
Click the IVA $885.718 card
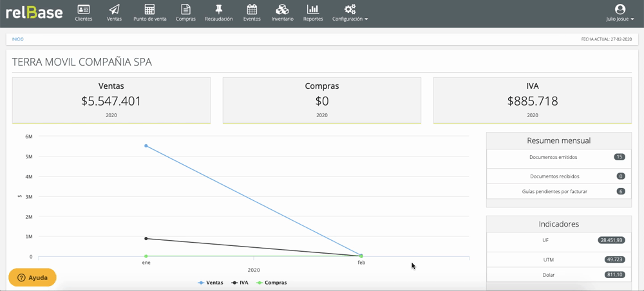pos(533,100)
